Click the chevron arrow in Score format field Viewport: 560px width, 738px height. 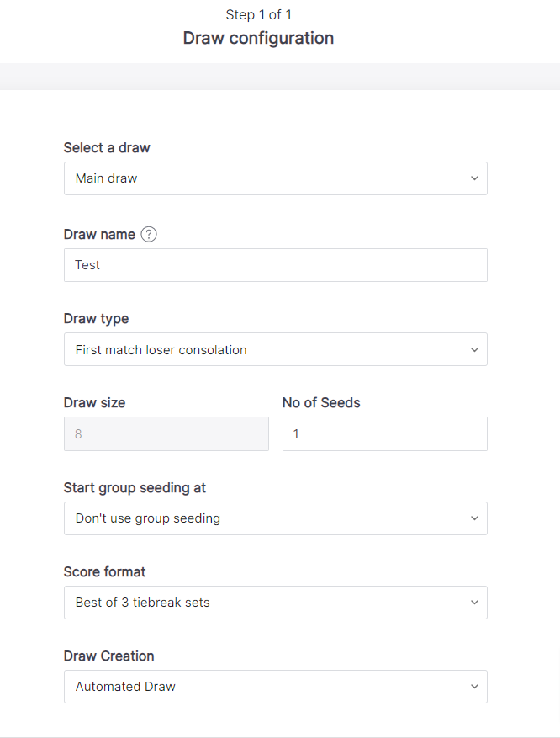coord(474,603)
